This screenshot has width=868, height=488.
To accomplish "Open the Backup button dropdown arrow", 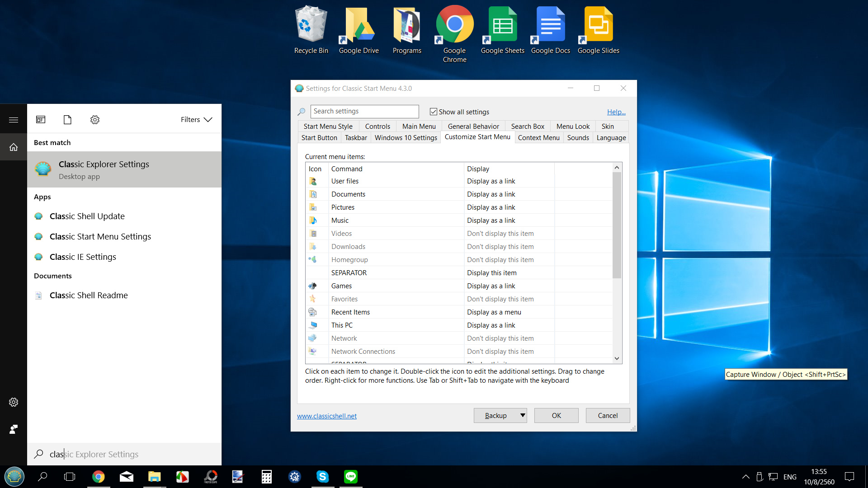I will coord(523,415).
